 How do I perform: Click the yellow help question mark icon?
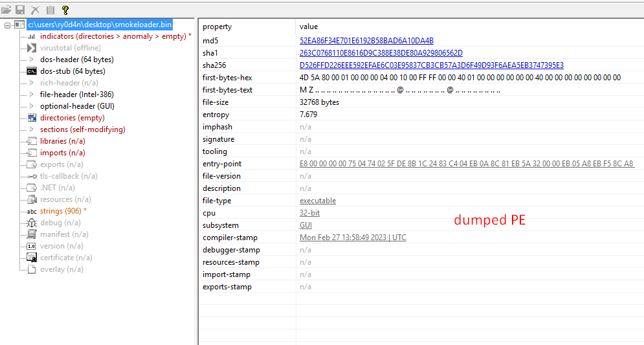tap(65, 10)
